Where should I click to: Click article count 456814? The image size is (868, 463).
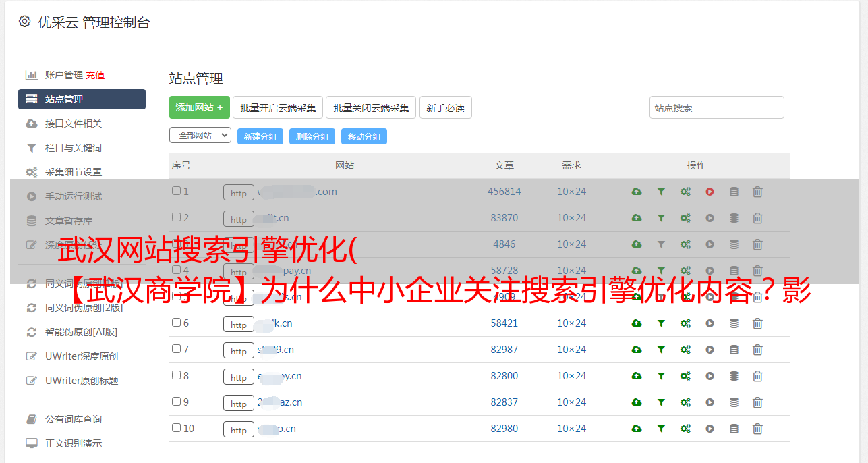tap(504, 192)
